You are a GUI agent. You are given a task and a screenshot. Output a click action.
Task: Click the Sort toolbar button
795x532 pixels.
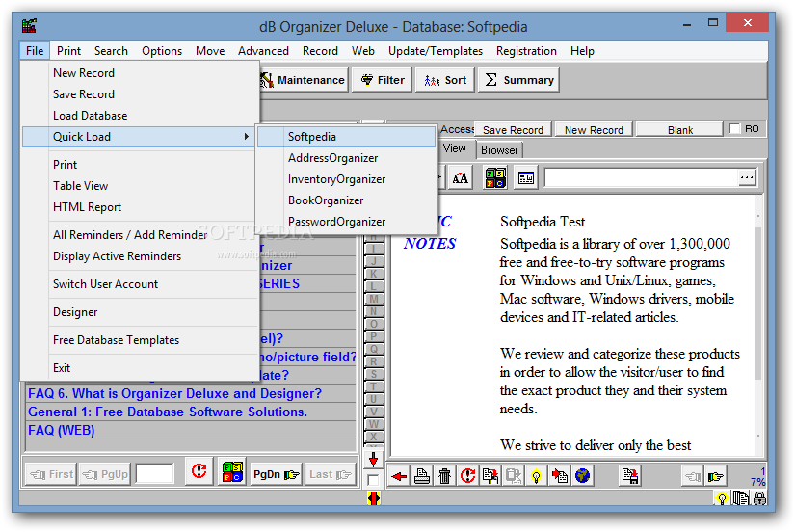pos(444,80)
